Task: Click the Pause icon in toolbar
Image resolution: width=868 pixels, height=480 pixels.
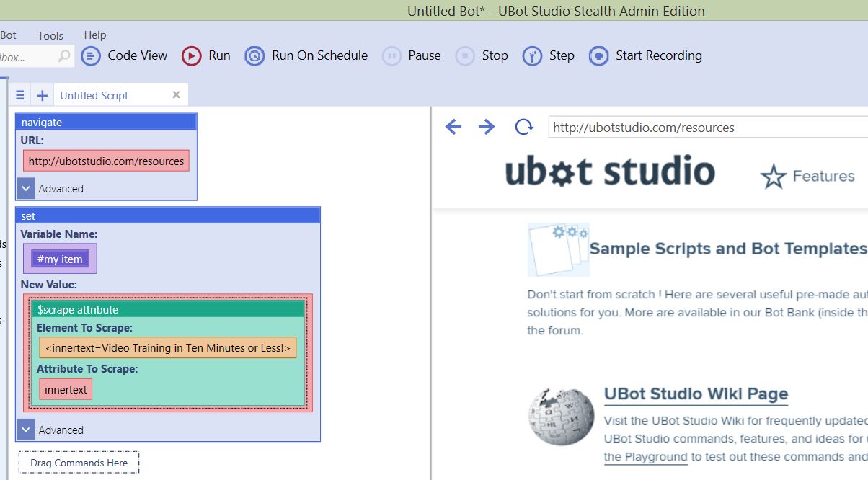Action: coord(391,55)
